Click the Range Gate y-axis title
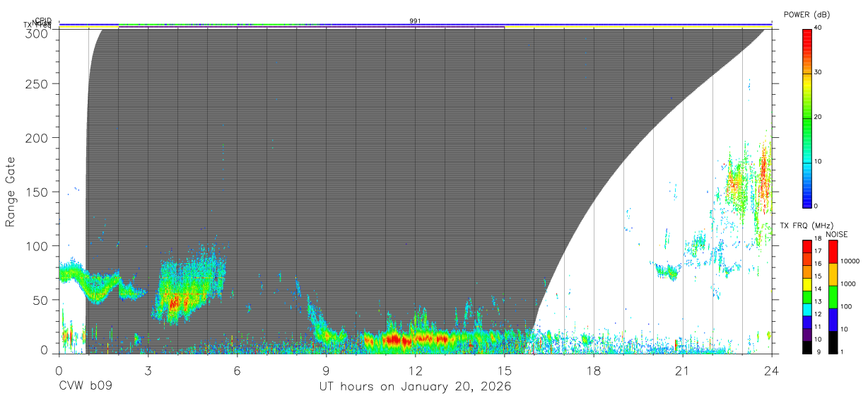Viewport: 868px width, 401px height. 11,192
